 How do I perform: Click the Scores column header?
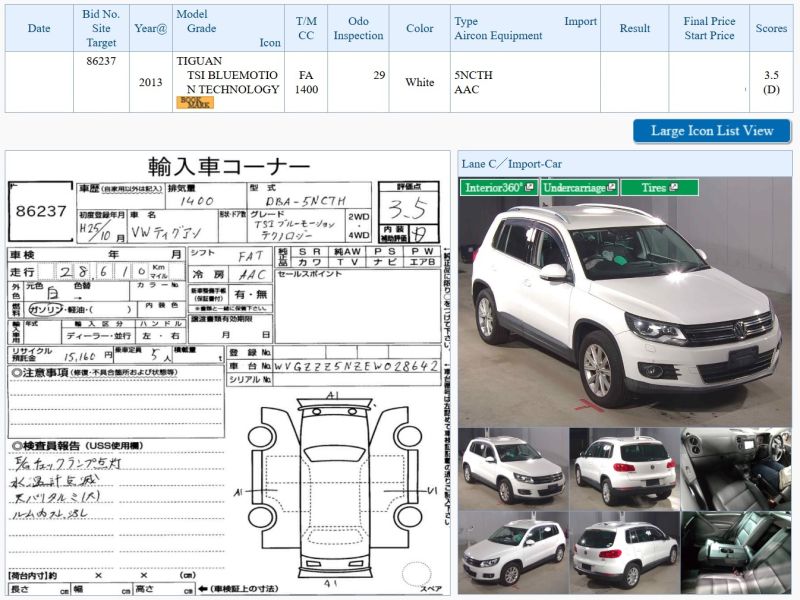pyautogui.click(x=771, y=28)
